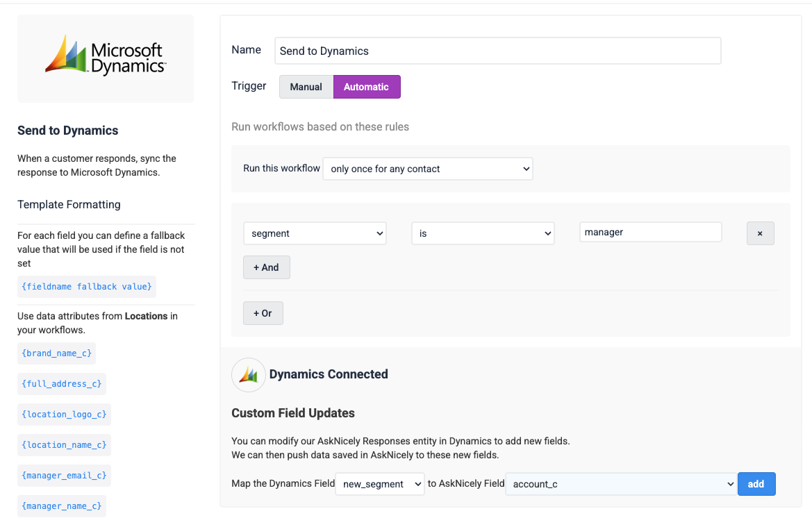Click the Microsoft Dynamics logo image

coord(106,55)
